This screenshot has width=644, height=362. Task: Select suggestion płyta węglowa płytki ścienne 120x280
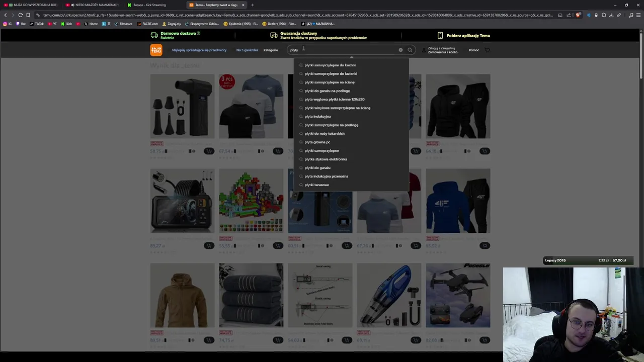pyautogui.click(x=351, y=99)
